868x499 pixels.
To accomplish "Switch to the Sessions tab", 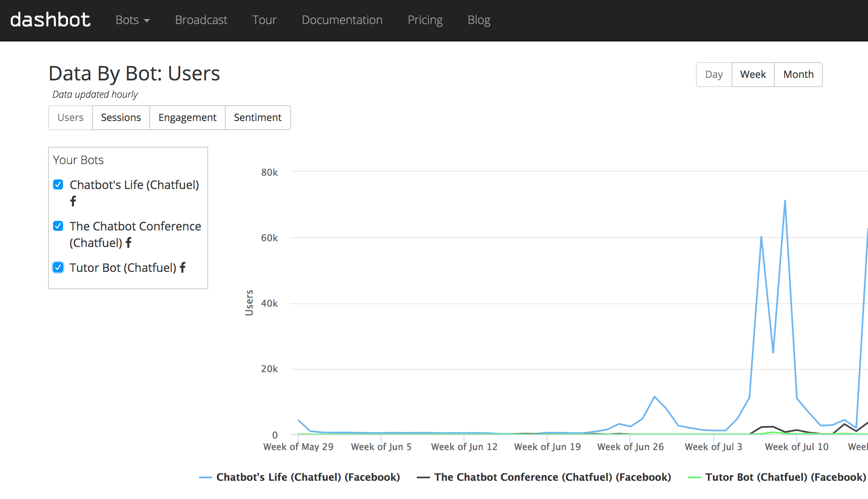I will (x=121, y=118).
